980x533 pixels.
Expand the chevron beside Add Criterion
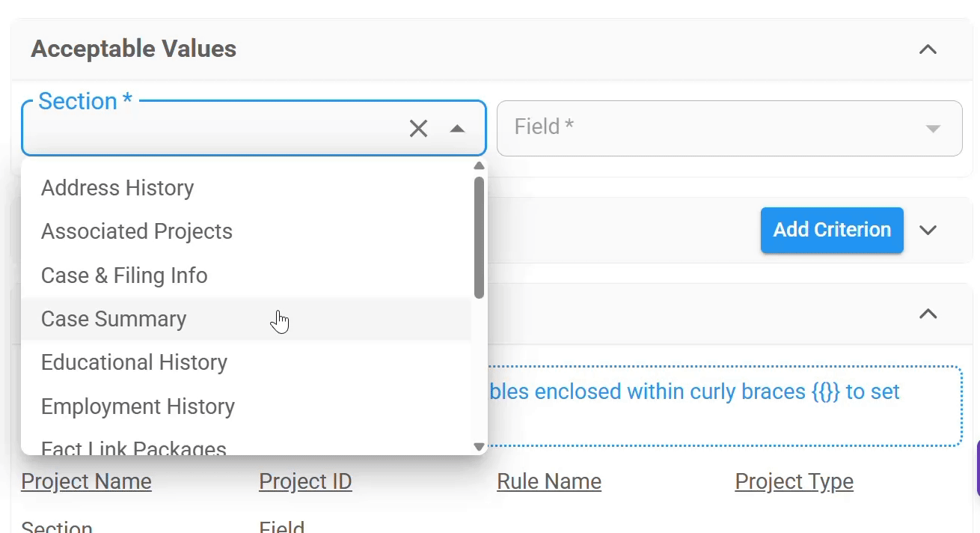point(928,230)
